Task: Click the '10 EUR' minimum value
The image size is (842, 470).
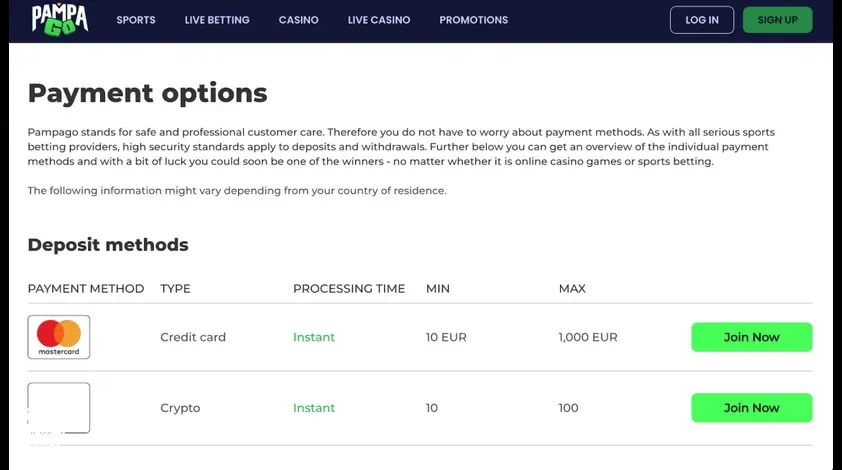Action: tap(446, 337)
